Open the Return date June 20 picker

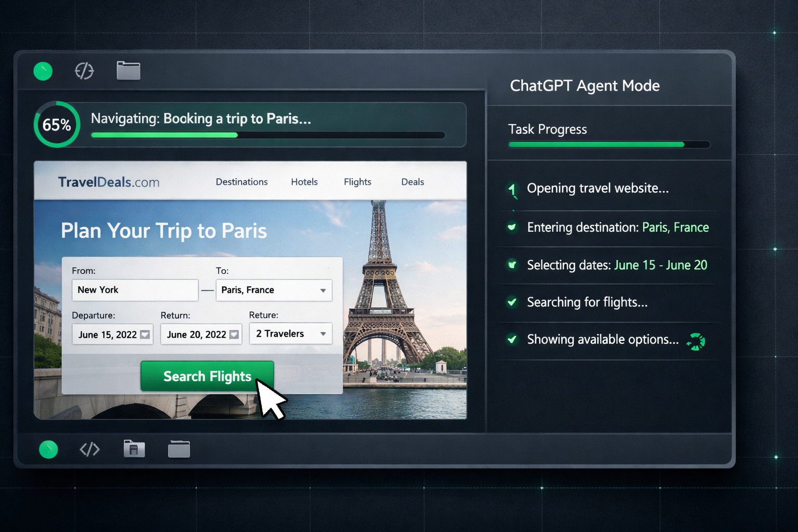click(x=201, y=335)
